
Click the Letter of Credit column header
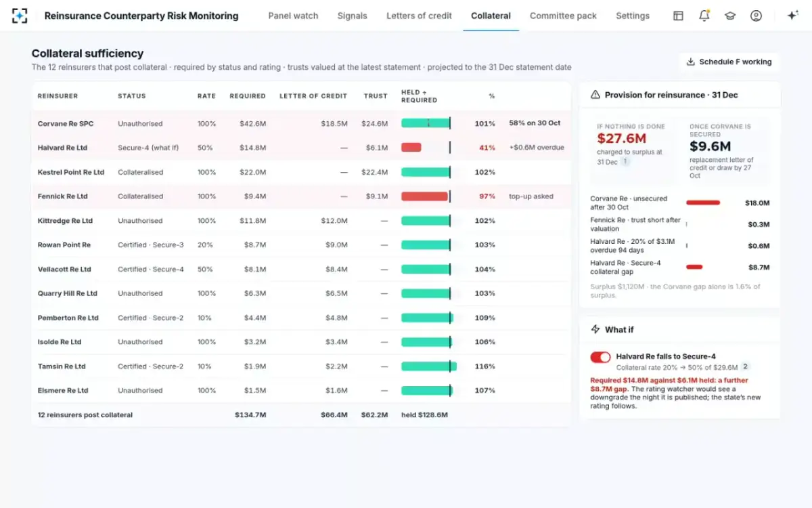pos(313,96)
